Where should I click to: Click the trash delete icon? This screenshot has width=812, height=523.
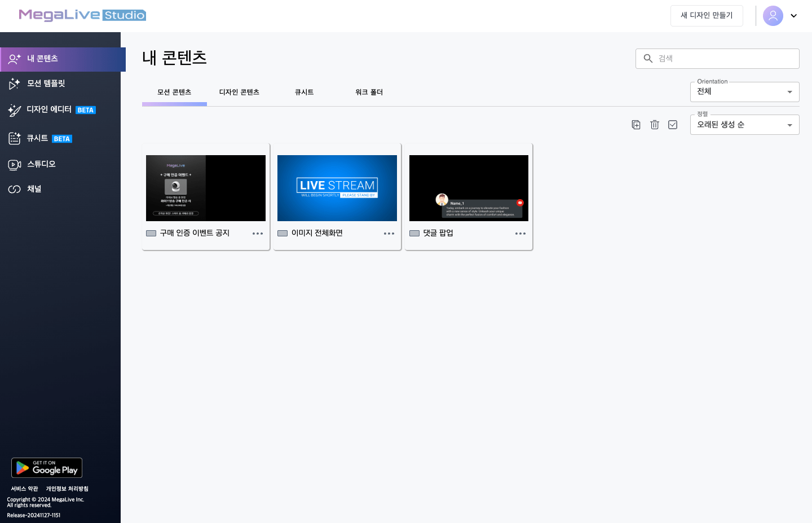coord(655,125)
